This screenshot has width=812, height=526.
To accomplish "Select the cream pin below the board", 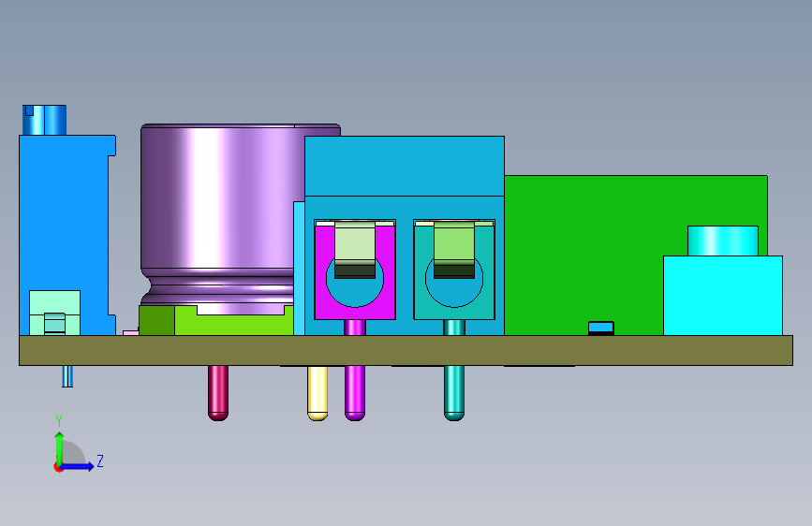I will (317, 392).
